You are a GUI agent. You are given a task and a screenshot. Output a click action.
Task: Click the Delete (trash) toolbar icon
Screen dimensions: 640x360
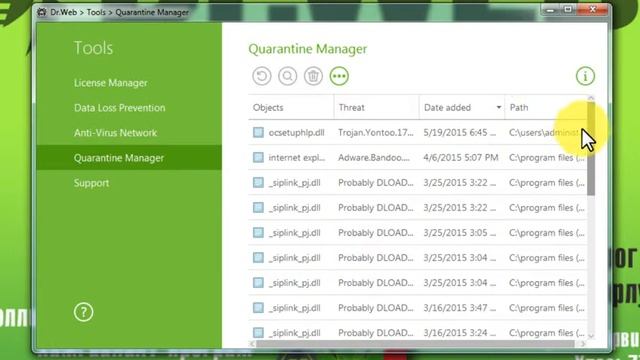click(313, 76)
